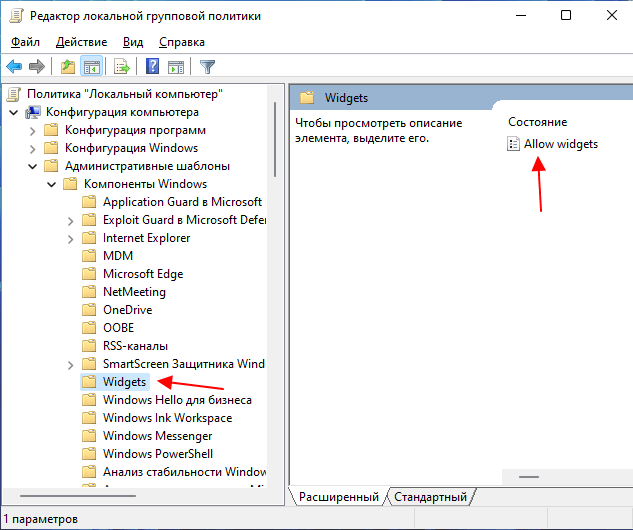Select Административные шаблоны tree item
Viewport: 633px width, 530px height.
(x=147, y=166)
